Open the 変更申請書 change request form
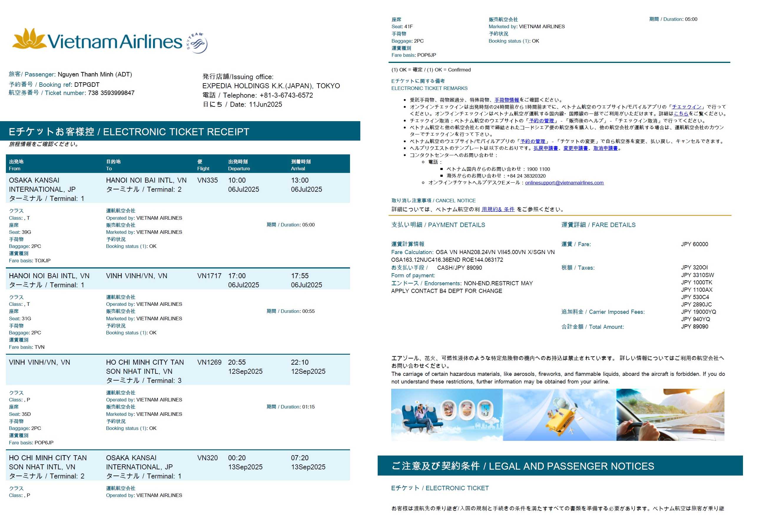Screen dimensions: 768x532 [x=575, y=148]
